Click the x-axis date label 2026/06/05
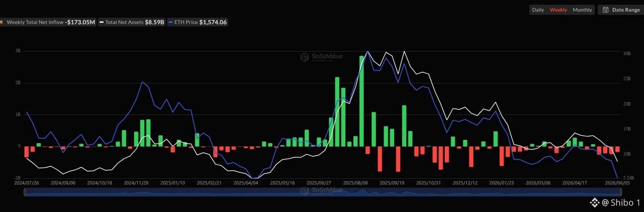 [x=617, y=183]
